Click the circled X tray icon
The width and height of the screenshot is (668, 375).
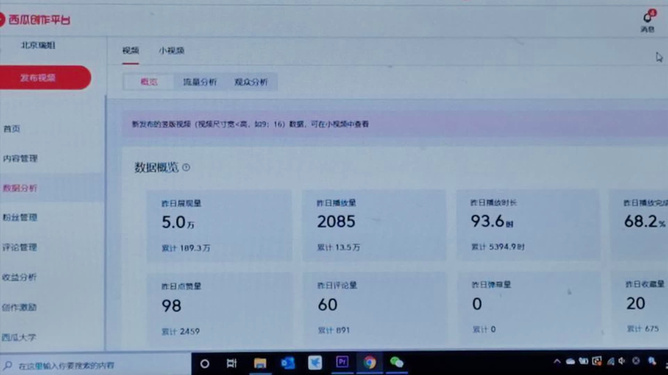coord(636,361)
